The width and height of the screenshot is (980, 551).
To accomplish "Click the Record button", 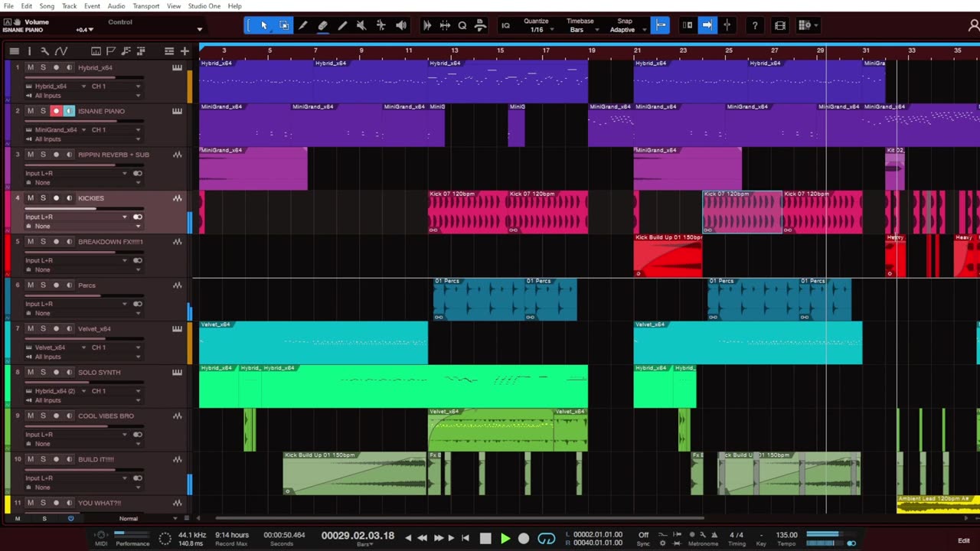I will 524,539.
